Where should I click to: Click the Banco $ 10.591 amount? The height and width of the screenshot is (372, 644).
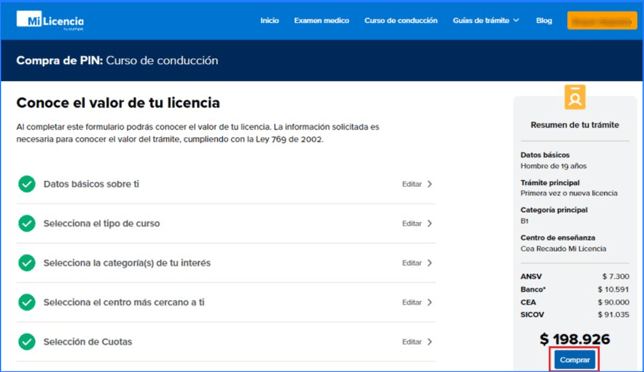[x=613, y=289]
